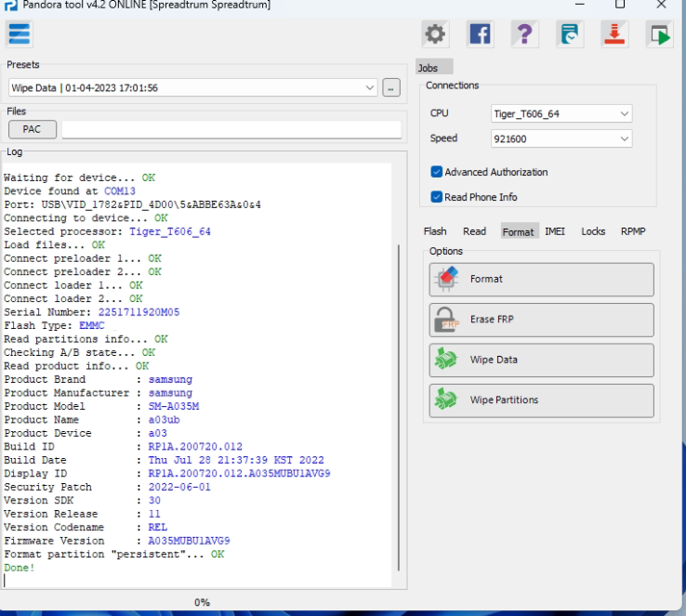Click the SM-A035M product model value
686x616 pixels.
pyautogui.click(x=174, y=406)
